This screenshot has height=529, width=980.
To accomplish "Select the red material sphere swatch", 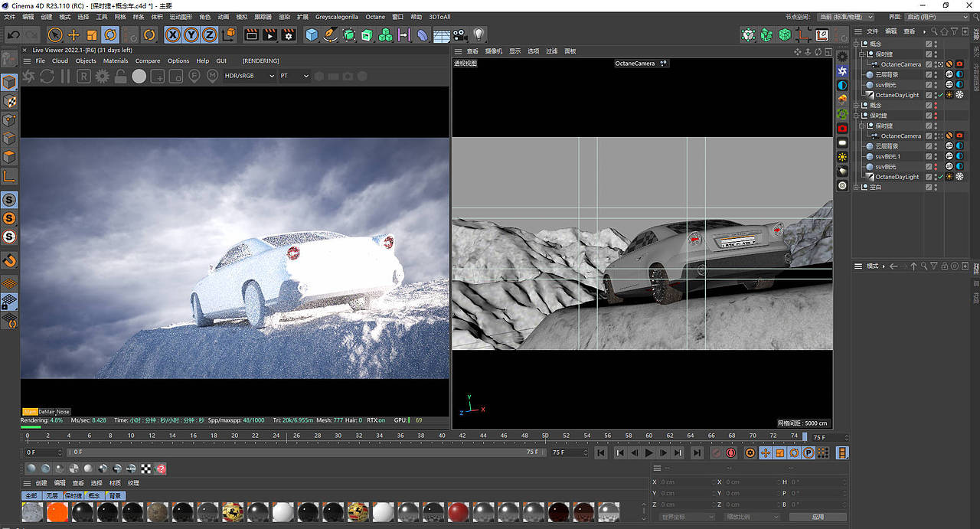I will click(458, 512).
